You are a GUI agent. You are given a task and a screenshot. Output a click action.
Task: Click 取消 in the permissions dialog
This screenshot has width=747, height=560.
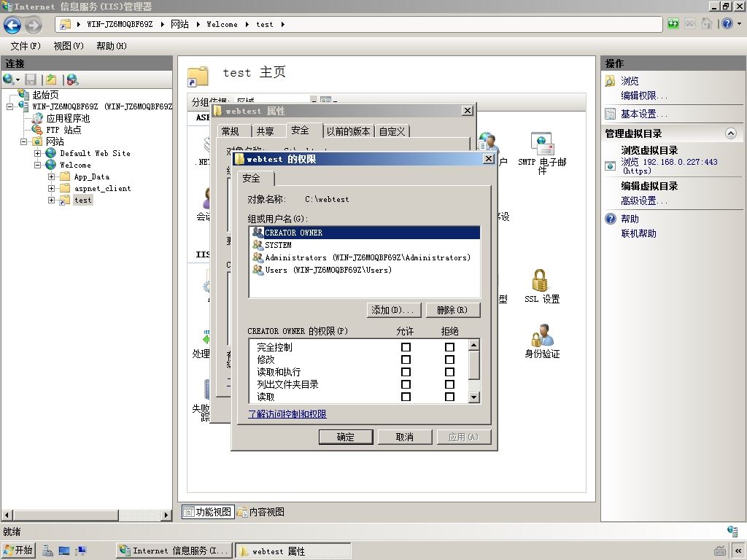(x=405, y=437)
